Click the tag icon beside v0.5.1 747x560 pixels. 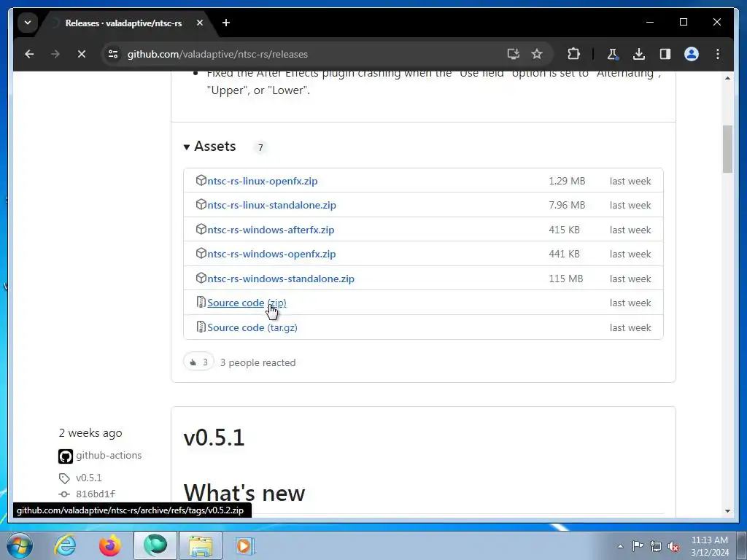click(64, 478)
